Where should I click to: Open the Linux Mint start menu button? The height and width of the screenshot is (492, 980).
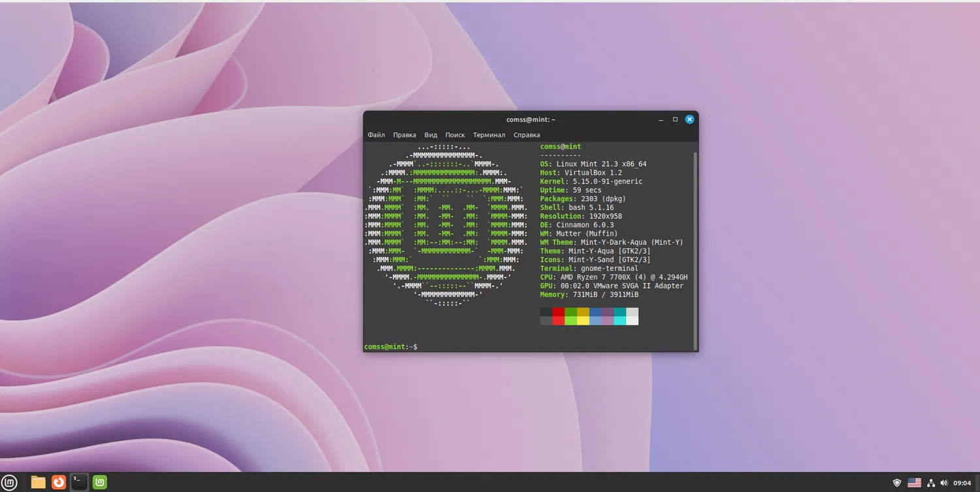click(8, 483)
